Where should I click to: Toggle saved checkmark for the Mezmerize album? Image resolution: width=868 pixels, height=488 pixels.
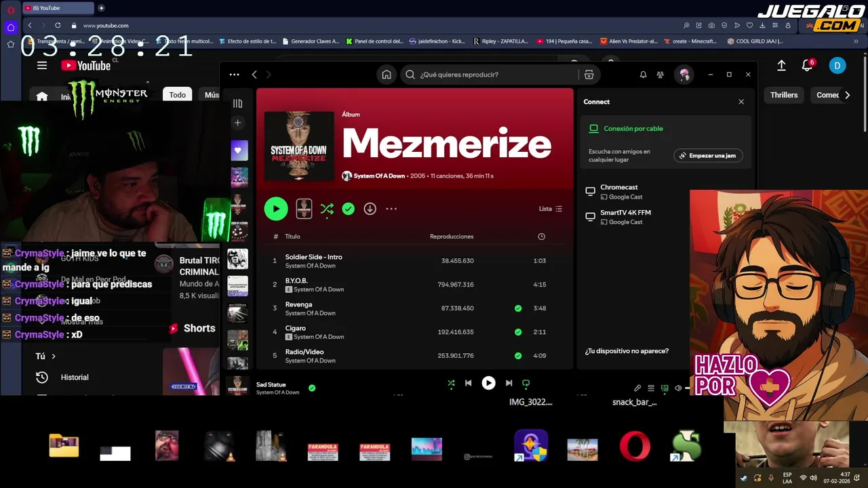coord(348,209)
